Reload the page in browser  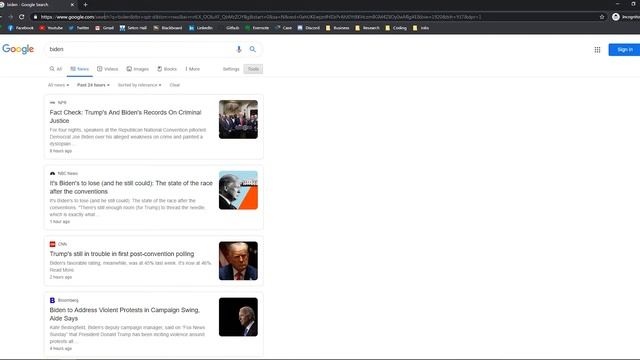tap(21, 17)
